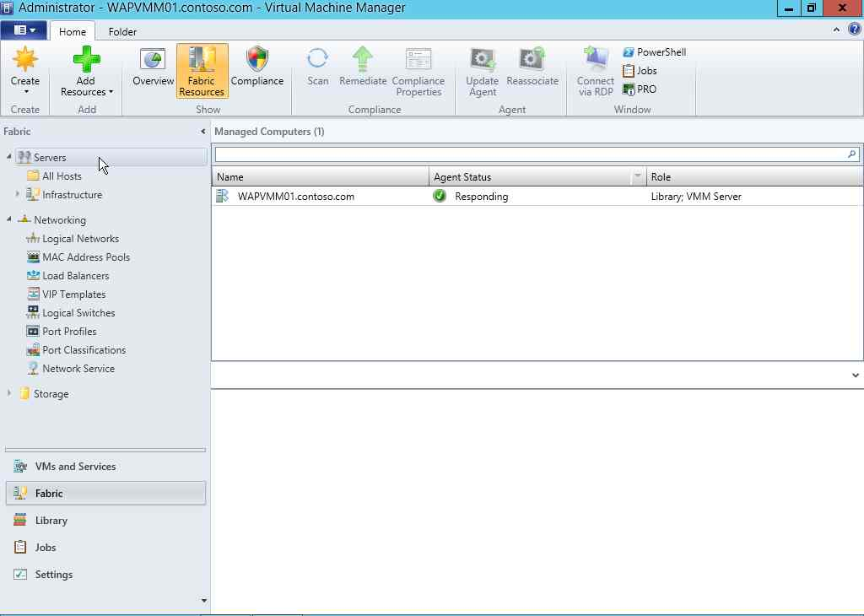Select the Networking node
864x616 pixels.
point(51,220)
